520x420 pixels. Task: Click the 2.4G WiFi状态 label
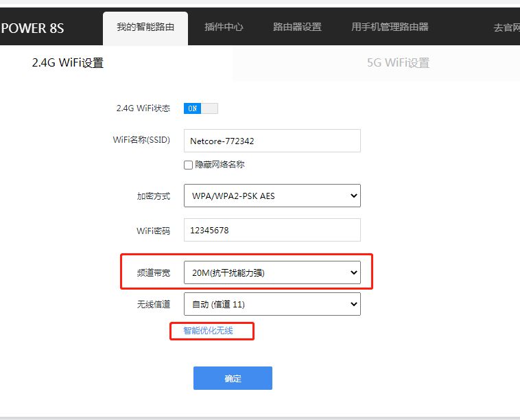pos(143,108)
